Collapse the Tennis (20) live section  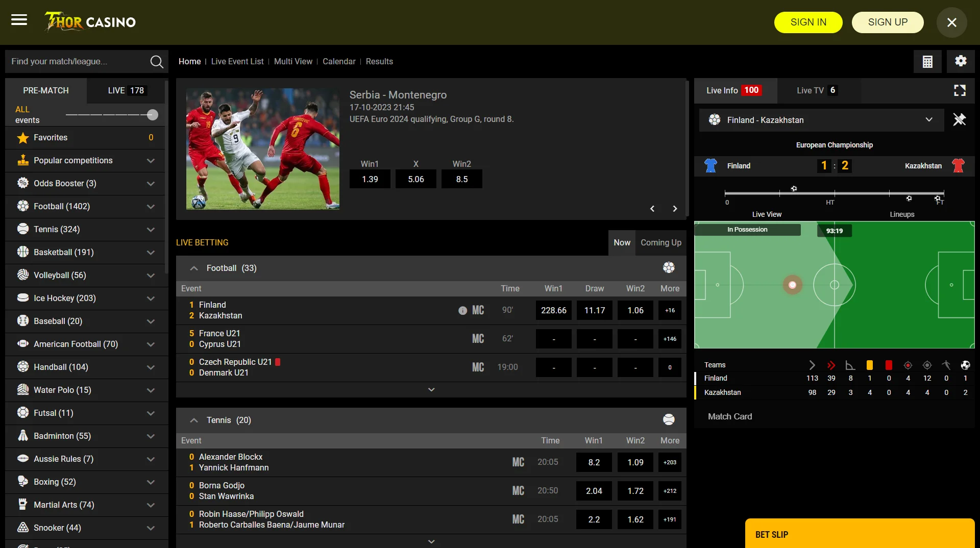pos(193,420)
